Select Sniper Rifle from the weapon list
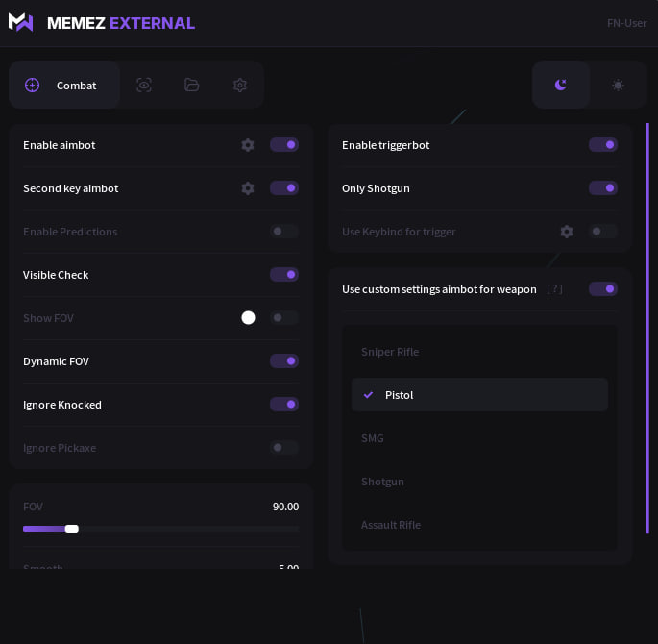Screen dimensions: 658x644 (x=390, y=352)
